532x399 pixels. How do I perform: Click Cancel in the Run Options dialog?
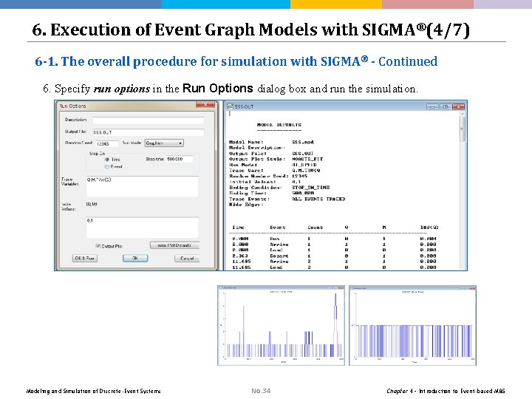coord(187,258)
